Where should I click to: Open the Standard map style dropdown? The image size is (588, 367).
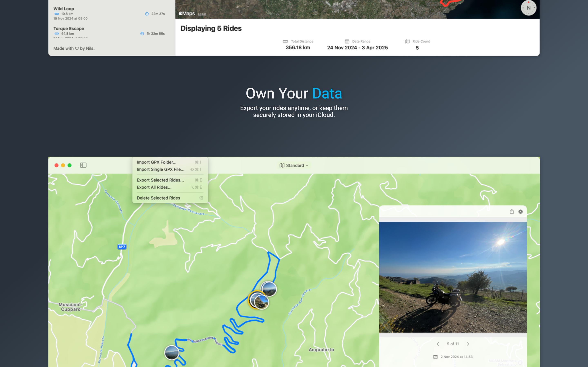(294, 165)
